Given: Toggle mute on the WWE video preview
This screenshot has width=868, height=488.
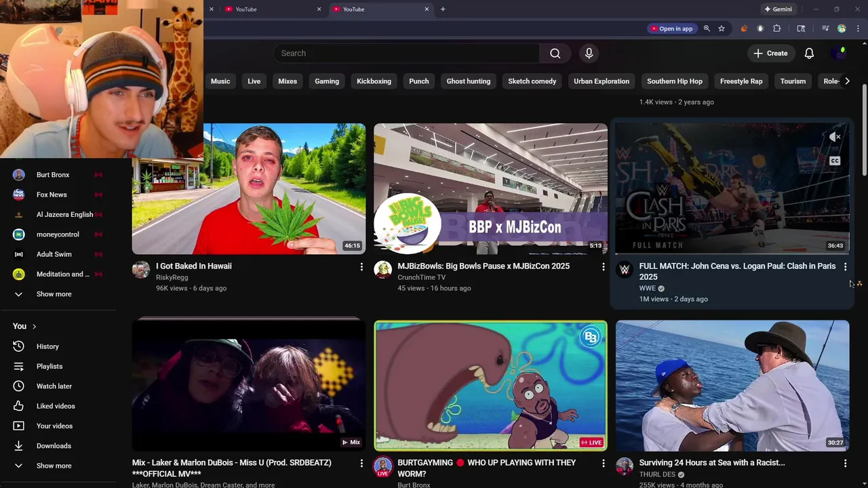Looking at the screenshot, I should coord(835,137).
